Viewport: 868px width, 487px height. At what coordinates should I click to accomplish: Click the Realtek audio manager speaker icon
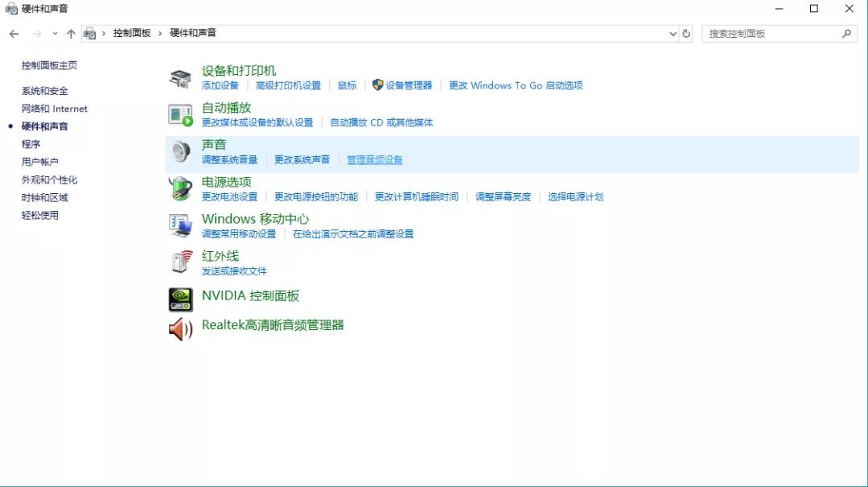(180, 328)
